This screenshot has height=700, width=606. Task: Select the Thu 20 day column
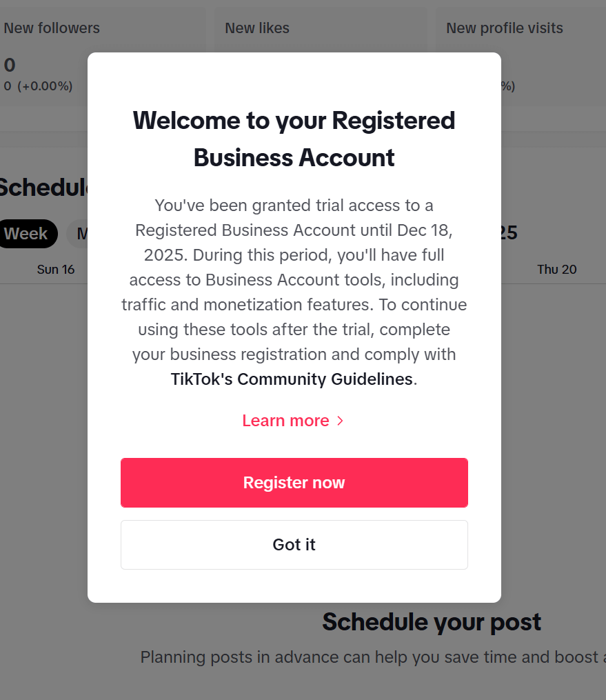click(557, 269)
